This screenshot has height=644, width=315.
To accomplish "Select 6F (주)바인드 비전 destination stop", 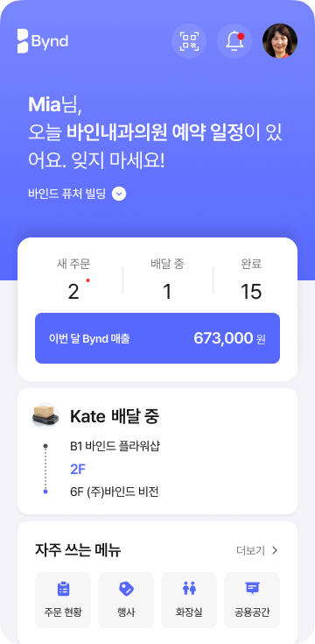I will [x=115, y=492].
